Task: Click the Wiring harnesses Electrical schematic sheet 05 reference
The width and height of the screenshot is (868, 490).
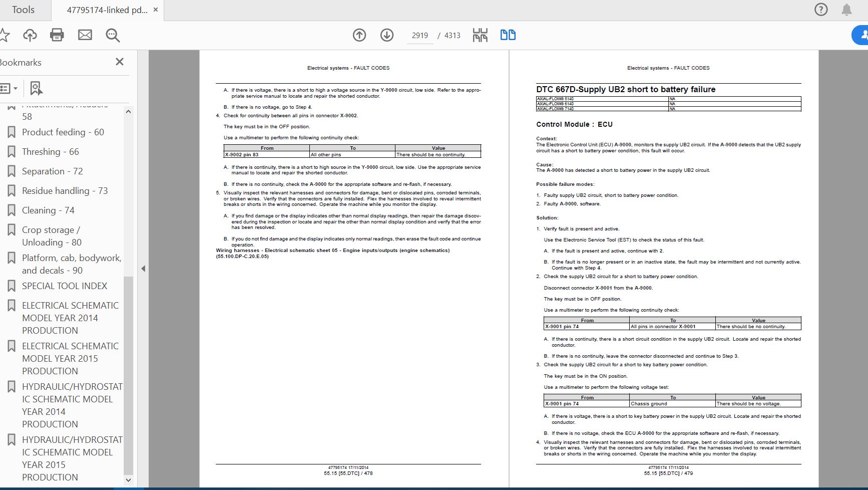Action: [333, 253]
